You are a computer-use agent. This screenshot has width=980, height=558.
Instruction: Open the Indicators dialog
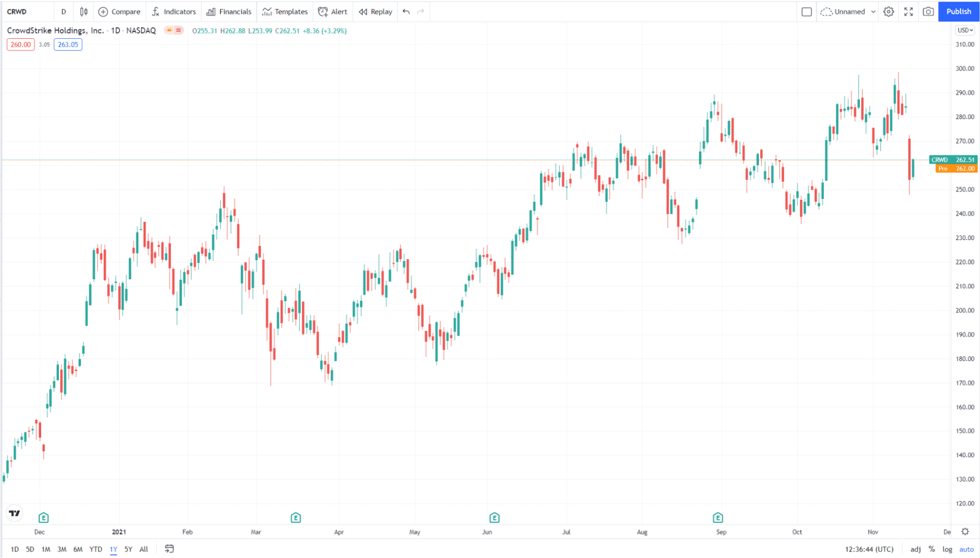174,12
